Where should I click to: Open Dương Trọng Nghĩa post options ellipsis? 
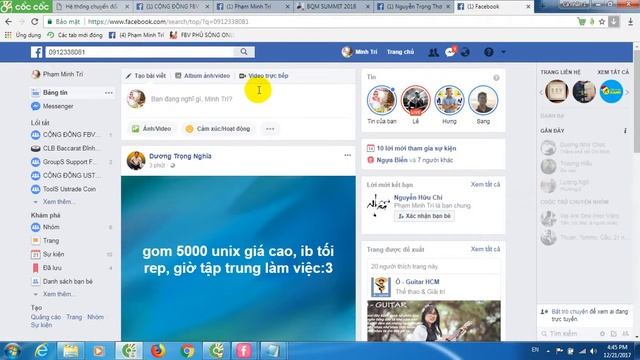tap(347, 155)
